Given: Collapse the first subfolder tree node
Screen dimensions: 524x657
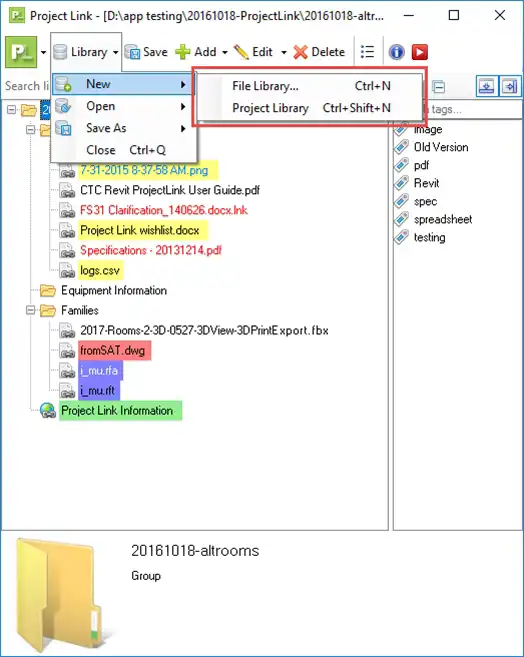Looking at the screenshot, I should click(30, 130).
